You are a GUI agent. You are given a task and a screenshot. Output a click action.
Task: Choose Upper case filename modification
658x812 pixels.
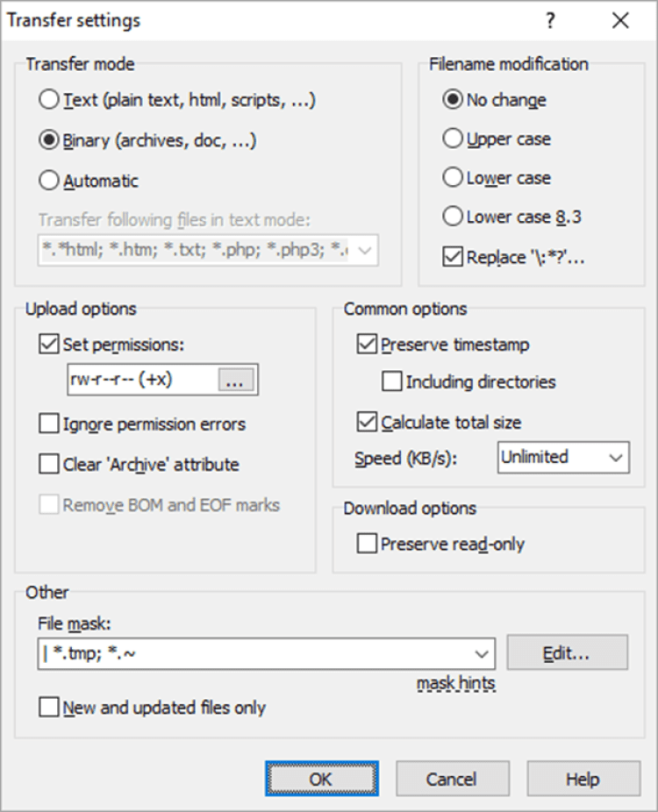click(453, 139)
